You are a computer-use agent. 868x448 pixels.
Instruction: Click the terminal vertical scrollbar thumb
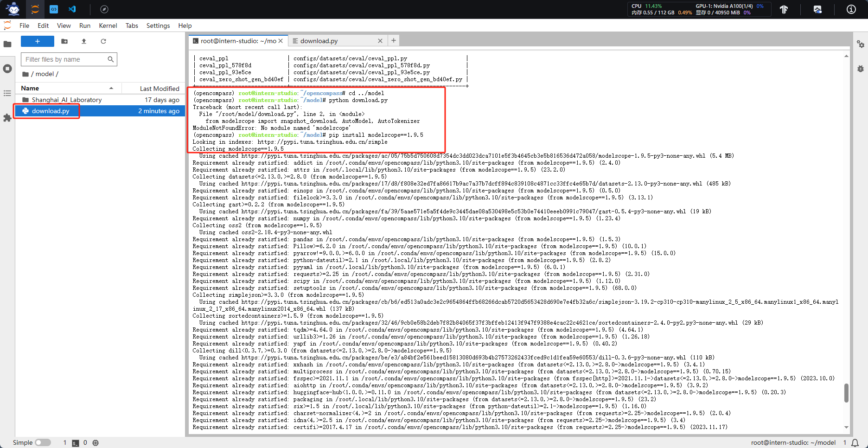pyautogui.click(x=846, y=393)
